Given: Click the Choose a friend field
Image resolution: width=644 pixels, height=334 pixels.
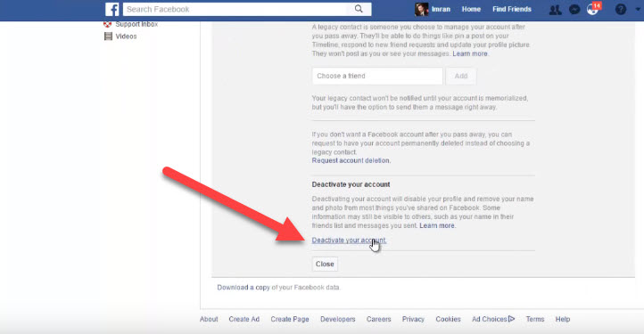Looking at the screenshot, I should point(377,76).
